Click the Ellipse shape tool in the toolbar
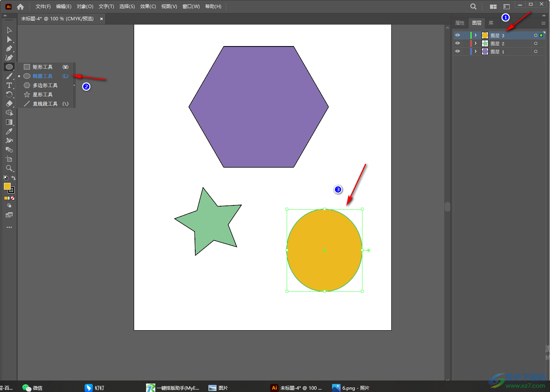The height and width of the screenshot is (392, 550). 9,67
